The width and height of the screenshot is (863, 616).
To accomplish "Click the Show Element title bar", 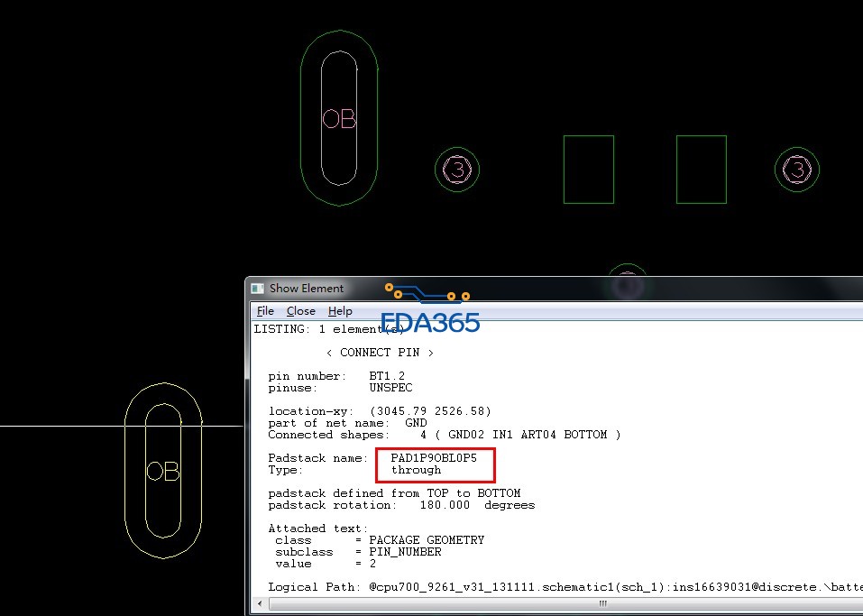I will click(x=555, y=289).
